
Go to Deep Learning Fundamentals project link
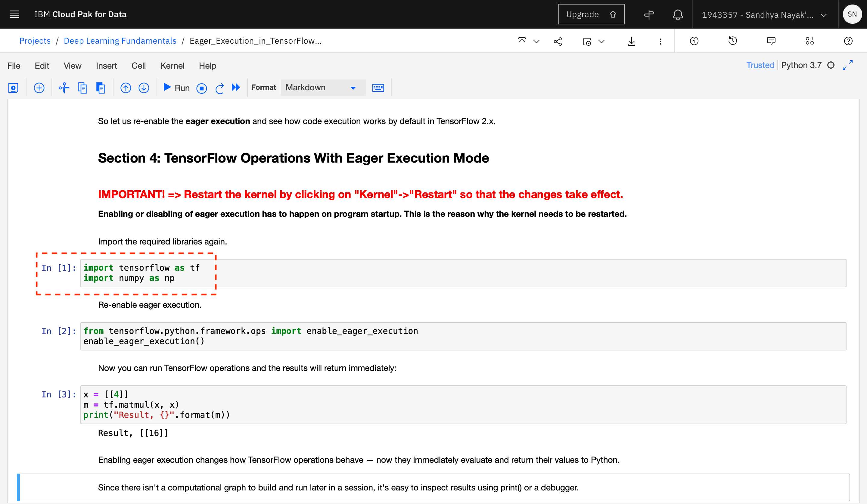pos(120,41)
